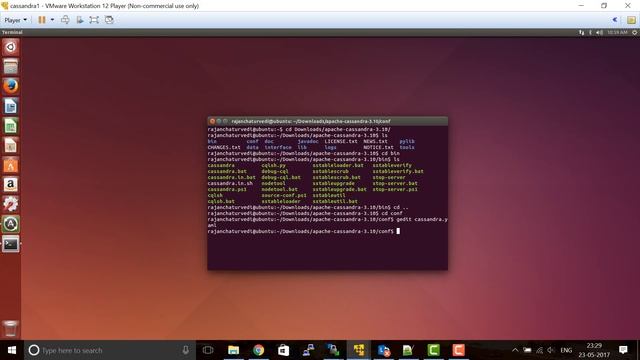Enter VMware full screen mode
Screen dimensions: 640x360
tap(94, 20)
